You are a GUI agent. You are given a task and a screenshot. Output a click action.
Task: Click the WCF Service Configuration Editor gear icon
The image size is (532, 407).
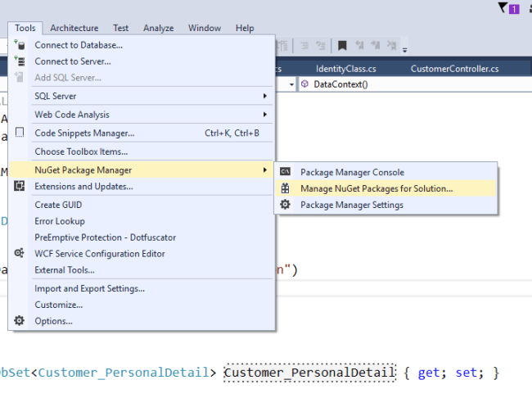[x=20, y=254]
